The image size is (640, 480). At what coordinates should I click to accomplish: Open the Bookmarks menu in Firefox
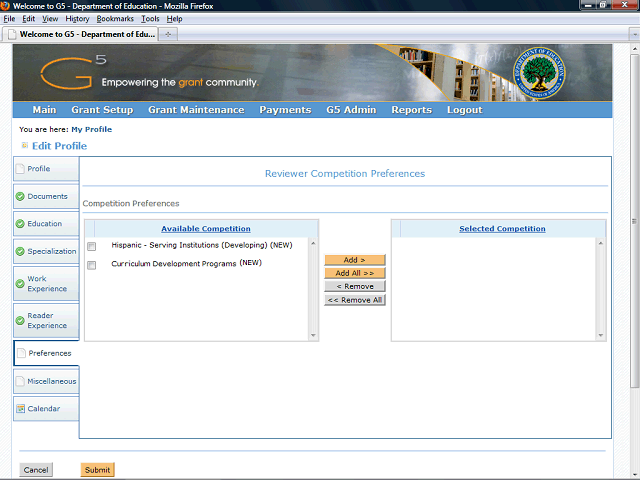pos(115,19)
